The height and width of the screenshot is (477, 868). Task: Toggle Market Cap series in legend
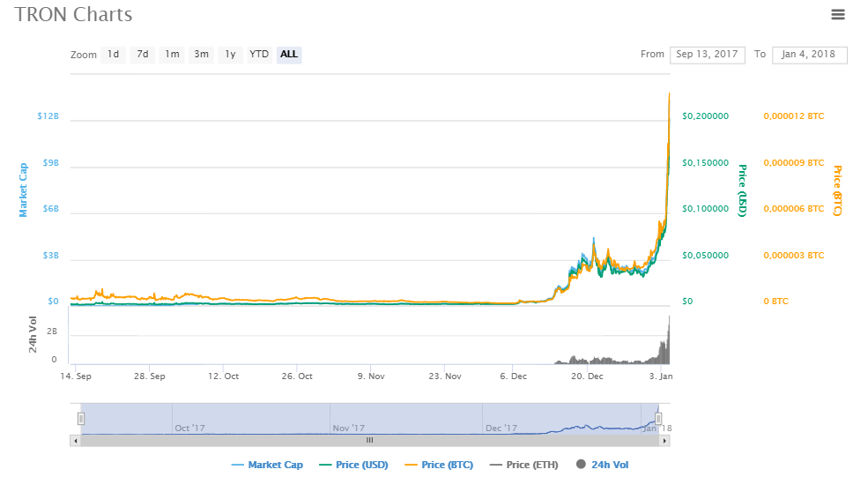pyautogui.click(x=267, y=465)
